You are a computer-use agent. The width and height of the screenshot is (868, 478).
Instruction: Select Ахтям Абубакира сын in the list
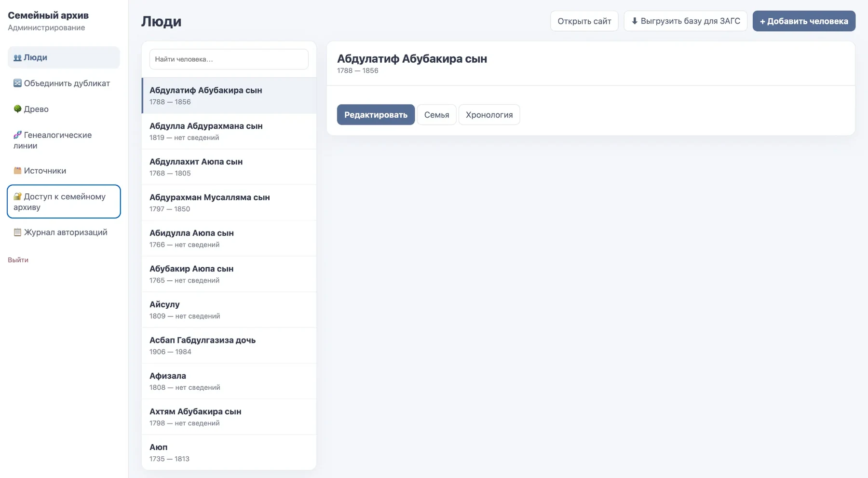pyautogui.click(x=229, y=417)
